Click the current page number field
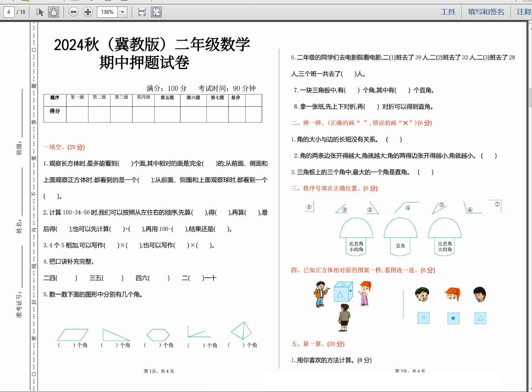 click(x=9, y=12)
